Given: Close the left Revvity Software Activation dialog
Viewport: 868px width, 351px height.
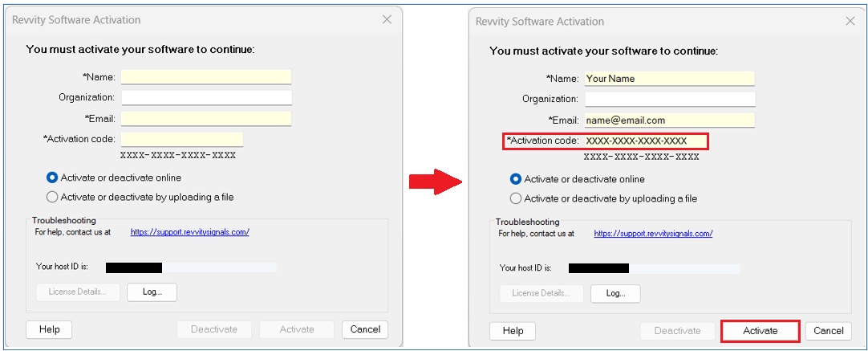Looking at the screenshot, I should [x=387, y=19].
